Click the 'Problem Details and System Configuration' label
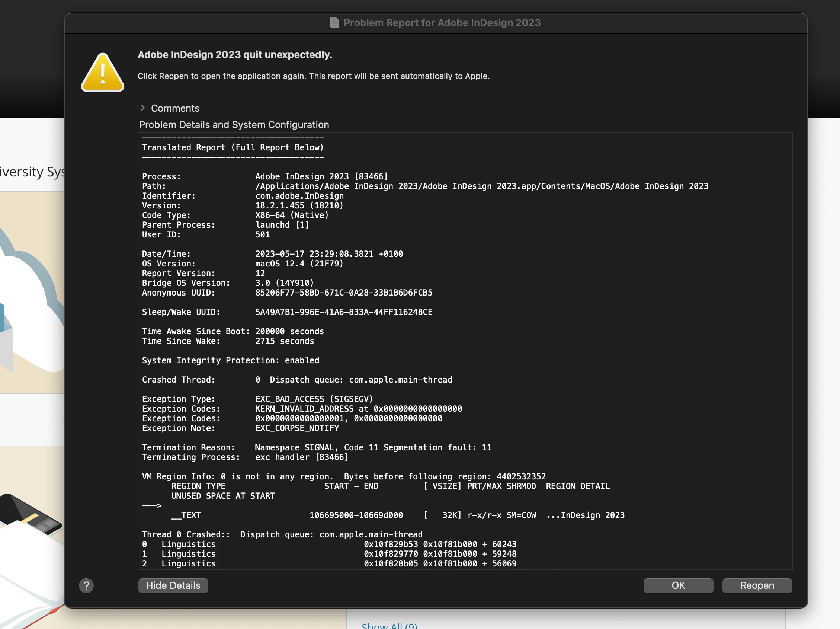Viewport: 840px width, 629px height. [x=234, y=125]
